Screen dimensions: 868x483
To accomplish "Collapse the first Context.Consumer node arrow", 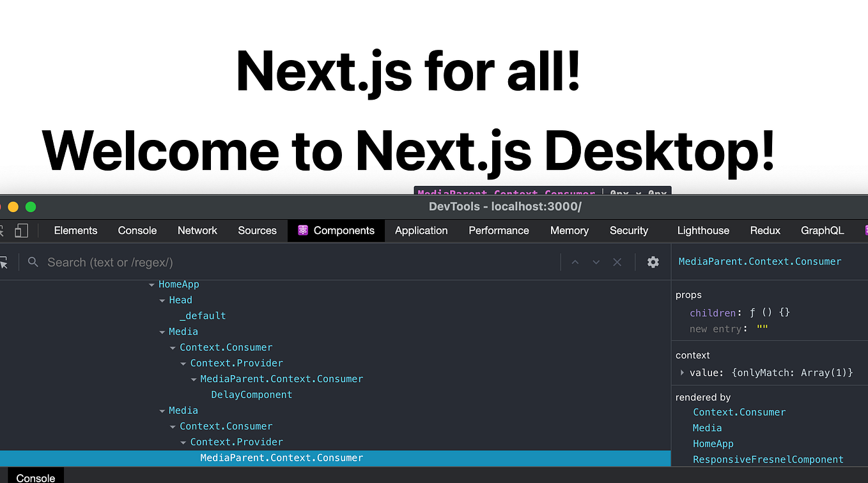I will pyautogui.click(x=173, y=348).
